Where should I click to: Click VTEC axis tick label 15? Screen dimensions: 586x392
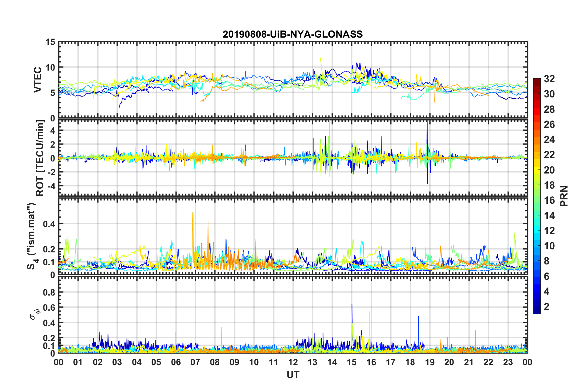click(50, 42)
